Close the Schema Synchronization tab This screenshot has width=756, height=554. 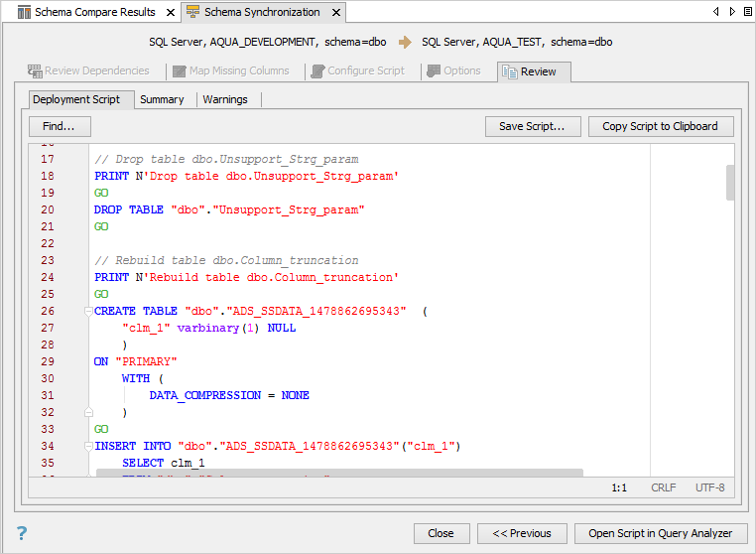pos(334,13)
